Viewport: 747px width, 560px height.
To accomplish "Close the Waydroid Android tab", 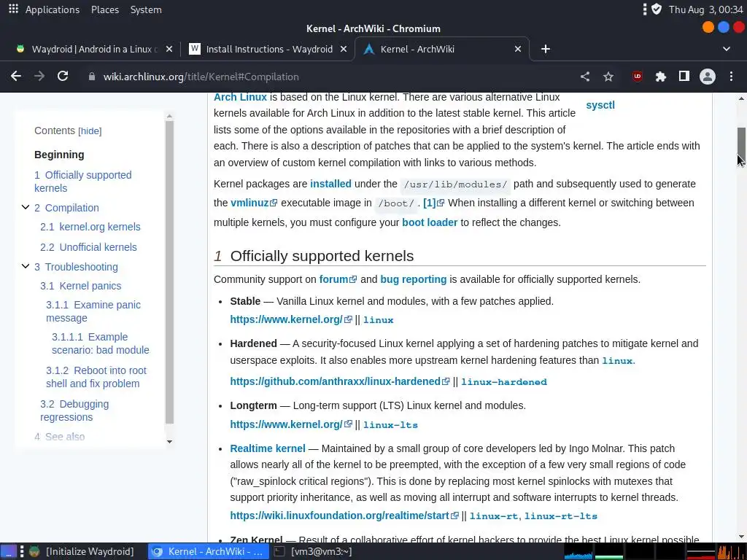I will 169,49.
